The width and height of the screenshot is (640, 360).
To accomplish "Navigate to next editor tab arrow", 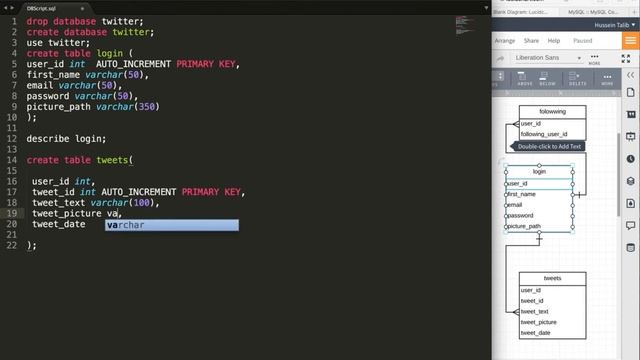I will click(12, 8).
